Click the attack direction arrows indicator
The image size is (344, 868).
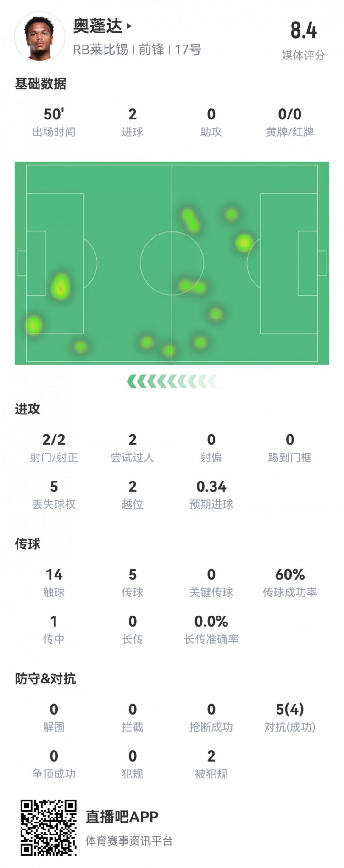[172, 381]
